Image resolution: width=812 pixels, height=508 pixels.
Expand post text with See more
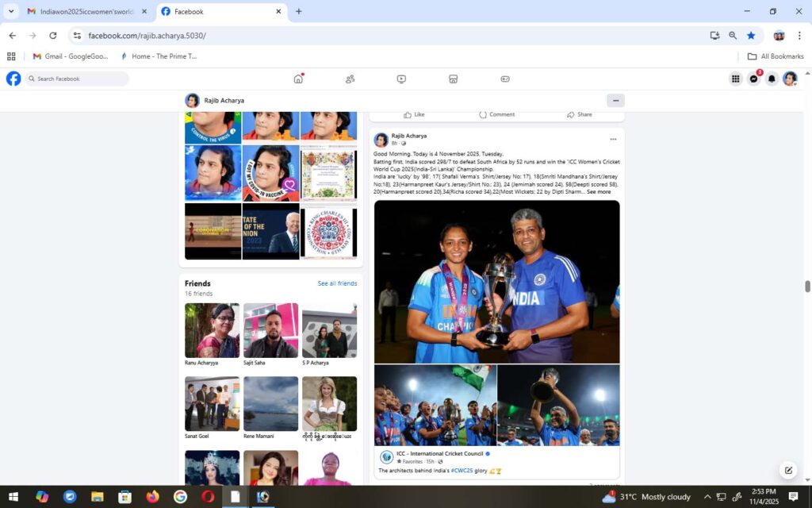tap(599, 191)
